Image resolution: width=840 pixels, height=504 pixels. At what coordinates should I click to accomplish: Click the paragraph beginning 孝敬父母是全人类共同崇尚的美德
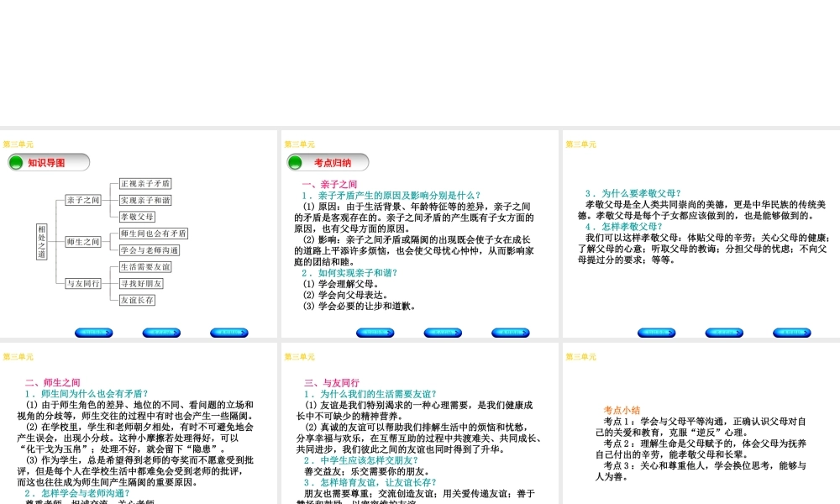(702, 210)
